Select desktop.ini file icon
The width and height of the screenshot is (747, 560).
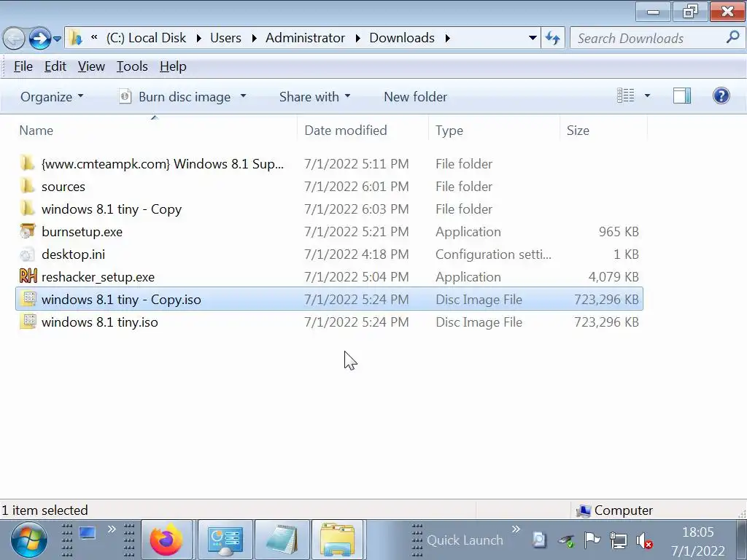pos(28,254)
